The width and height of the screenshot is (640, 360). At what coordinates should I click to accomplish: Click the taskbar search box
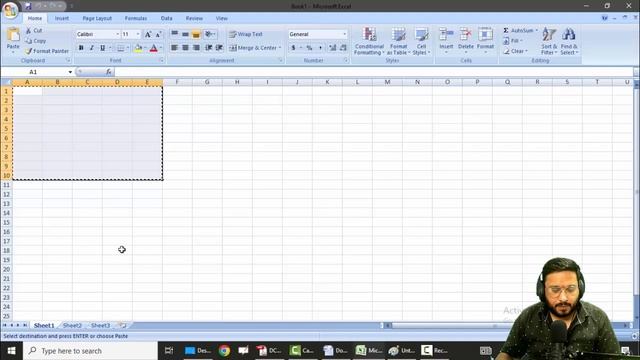[x=90, y=351]
